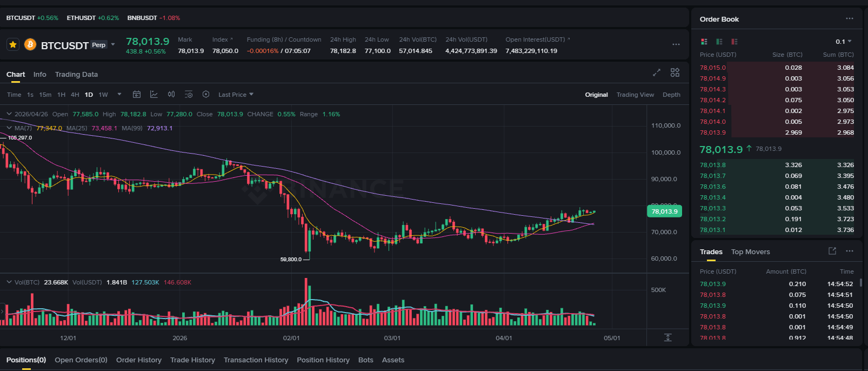
Task: Open the order book 0.1 precision dropdown
Action: click(x=843, y=42)
